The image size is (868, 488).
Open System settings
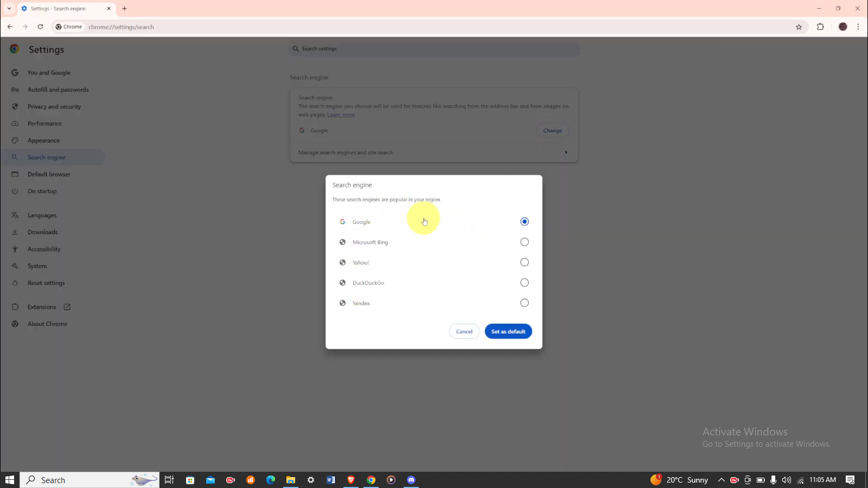point(37,266)
